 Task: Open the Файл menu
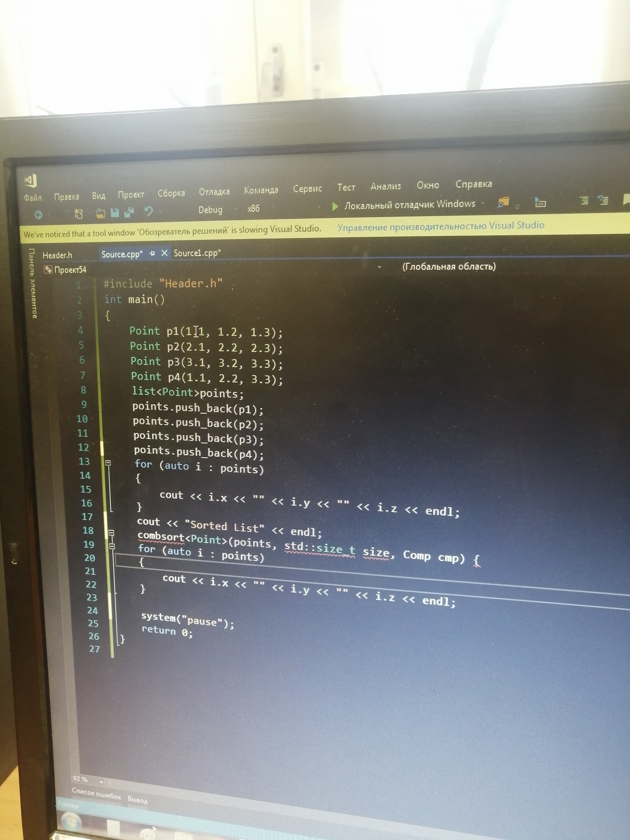(33, 198)
